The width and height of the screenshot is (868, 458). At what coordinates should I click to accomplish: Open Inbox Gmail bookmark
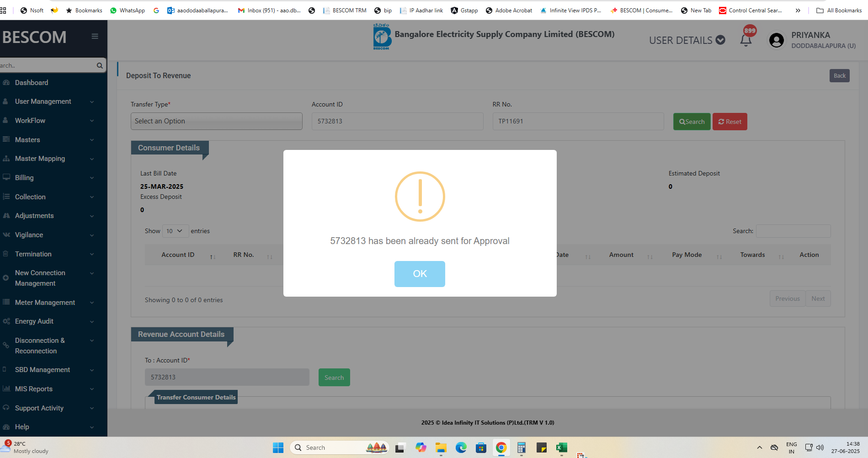pos(270,10)
